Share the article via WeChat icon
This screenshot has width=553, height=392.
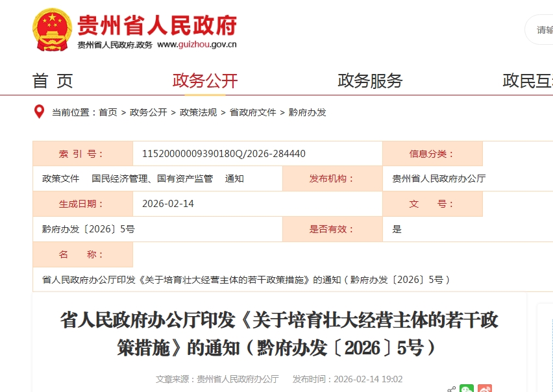[x=467, y=389]
